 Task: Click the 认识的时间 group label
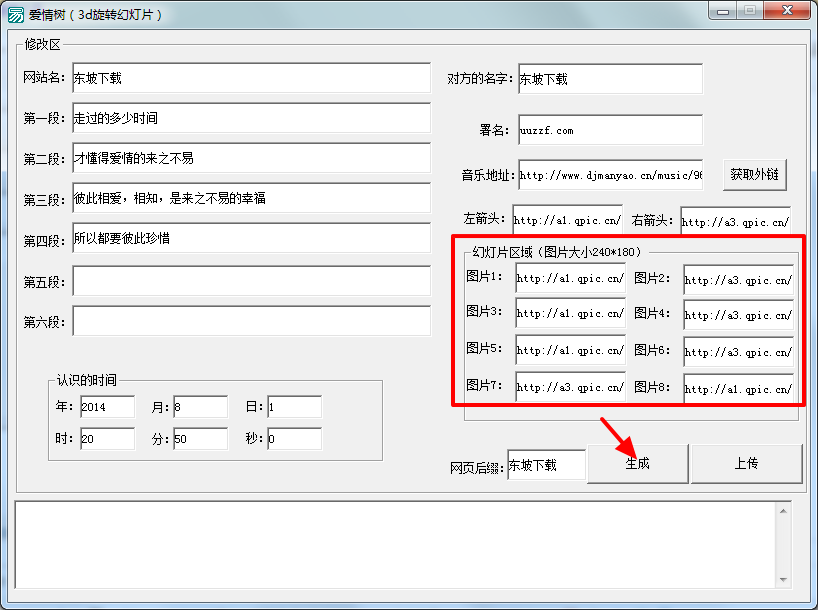(87, 380)
